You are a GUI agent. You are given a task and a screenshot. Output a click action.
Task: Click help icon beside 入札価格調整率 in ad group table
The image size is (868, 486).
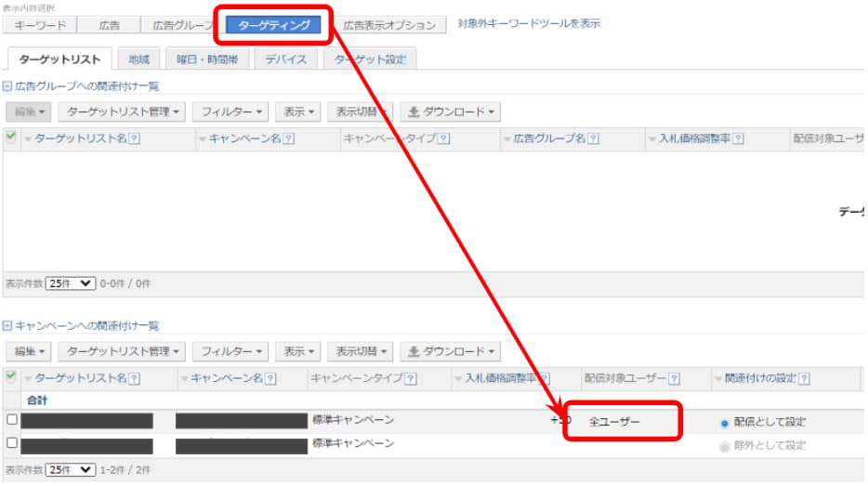tap(737, 139)
